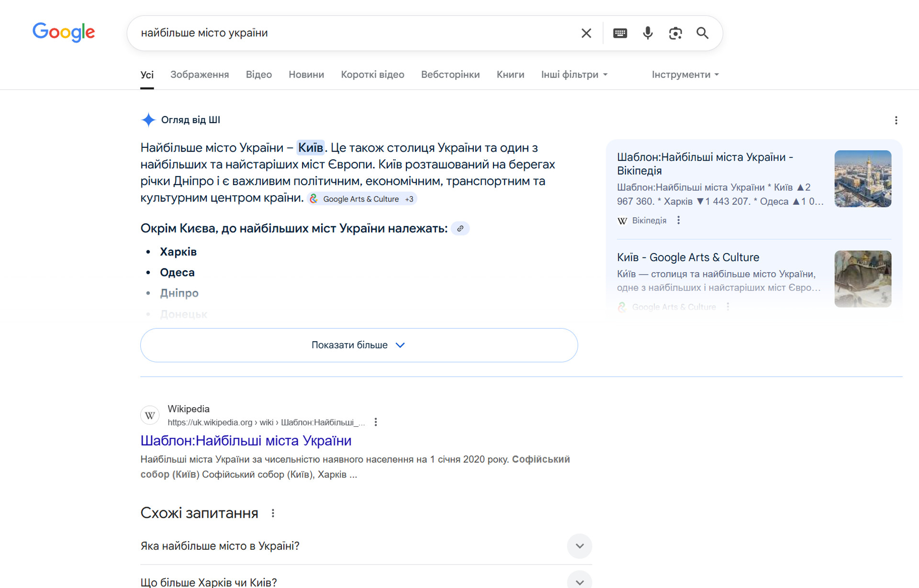This screenshot has height=588, width=919.
Task: Expand 'Що більше Харків чи Київ?' question
Action: click(579, 582)
